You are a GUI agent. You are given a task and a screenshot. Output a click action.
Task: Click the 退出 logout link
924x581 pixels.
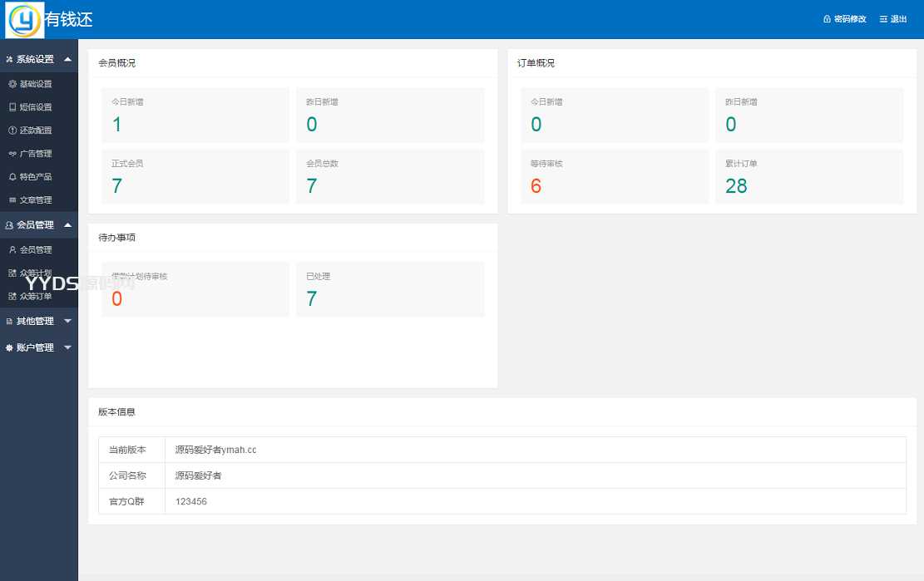[893, 19]
